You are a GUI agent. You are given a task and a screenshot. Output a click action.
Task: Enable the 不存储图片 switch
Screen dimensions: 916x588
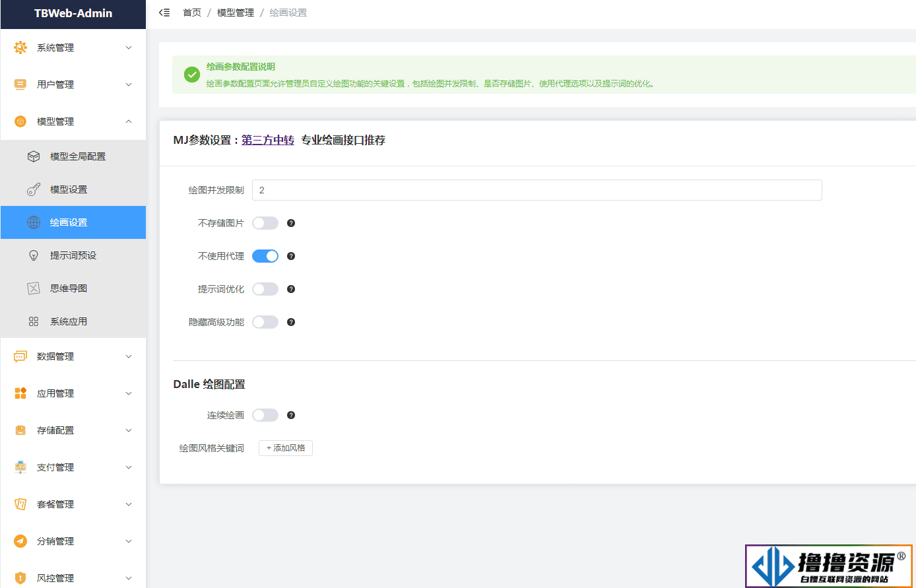(x=265, y=223)
